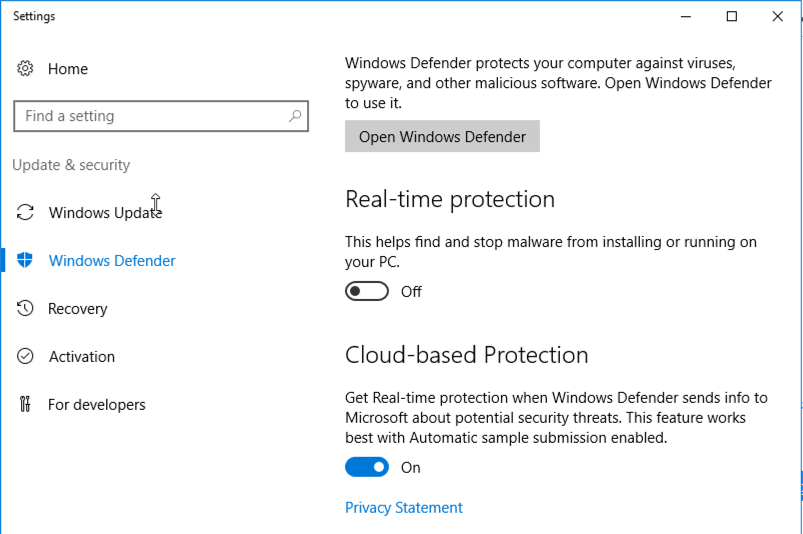Click the search magnifier icon
803x534 pixels.
[x=295, y=117]
